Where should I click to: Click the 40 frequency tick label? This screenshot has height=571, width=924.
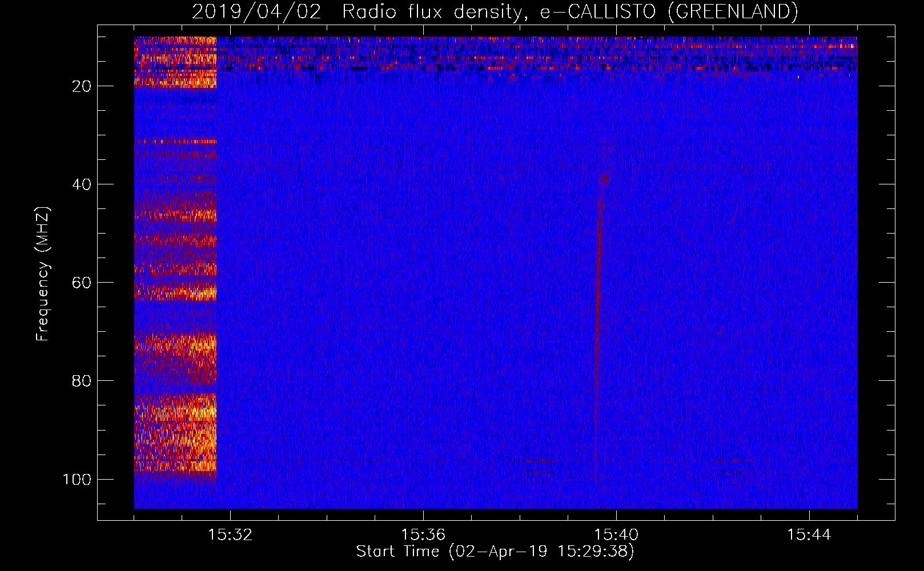[x=82, y=184]
